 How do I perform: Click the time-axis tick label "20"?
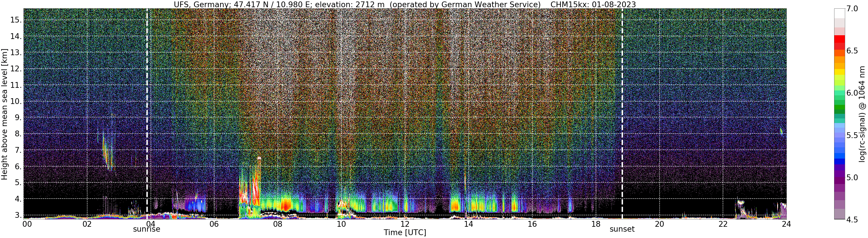click(x=659, y=224)
